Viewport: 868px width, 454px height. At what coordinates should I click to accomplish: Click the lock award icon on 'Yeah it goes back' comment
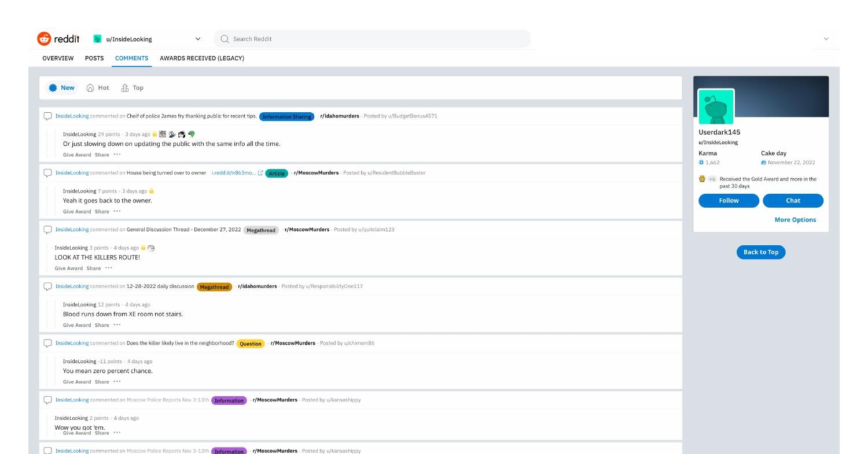(x=152, y=191)
